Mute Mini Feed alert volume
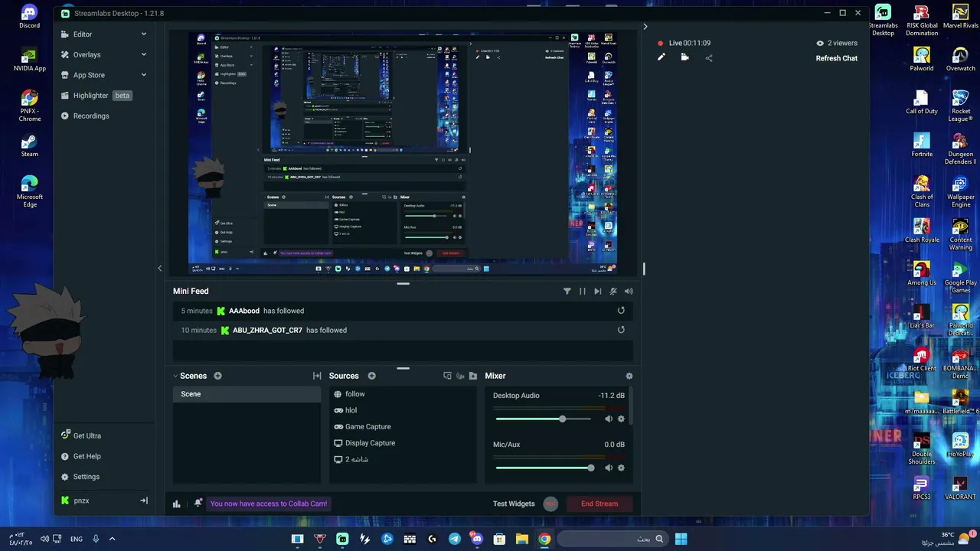 629,292
